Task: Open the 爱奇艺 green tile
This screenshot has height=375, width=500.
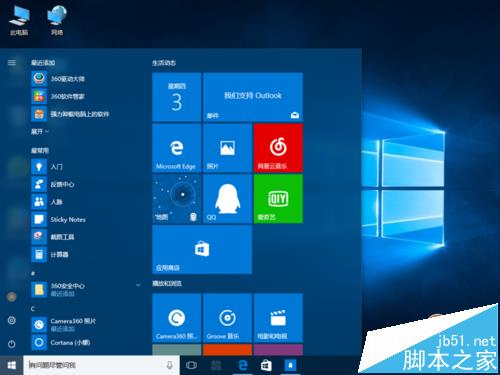Action: point(278,199)
